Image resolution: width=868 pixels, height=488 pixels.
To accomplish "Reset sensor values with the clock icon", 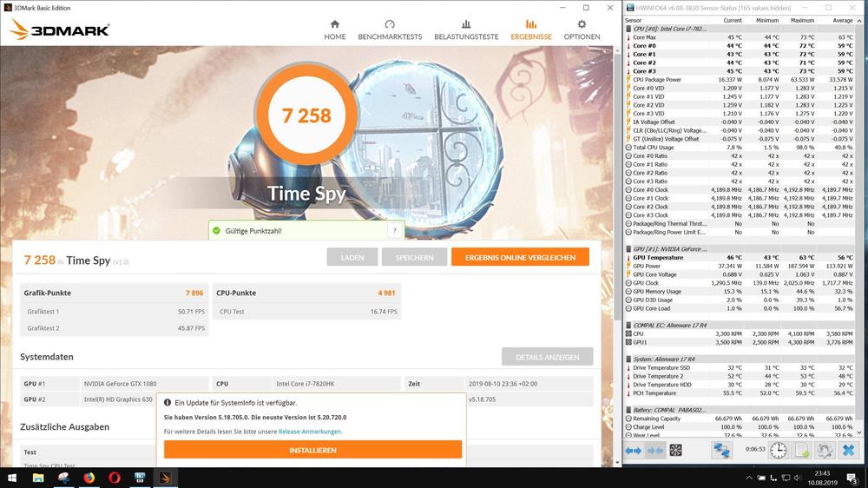I will [x=779, y=450].
